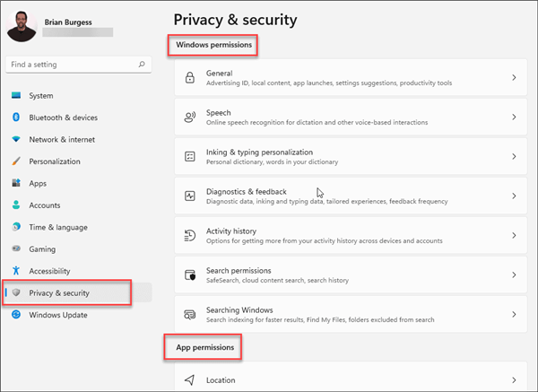538x392 pixels.
Task: Click the search magnifier icon
Action: coord(142,65)
